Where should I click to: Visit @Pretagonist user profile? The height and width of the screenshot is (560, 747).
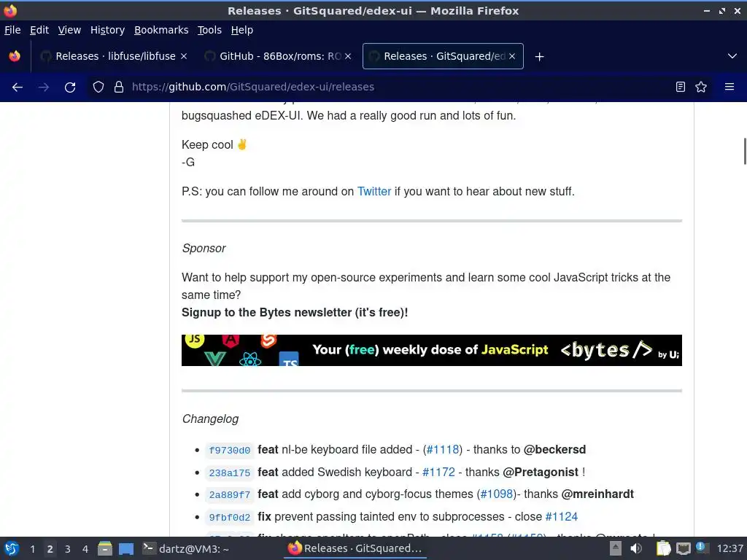[x=541, y=472]
